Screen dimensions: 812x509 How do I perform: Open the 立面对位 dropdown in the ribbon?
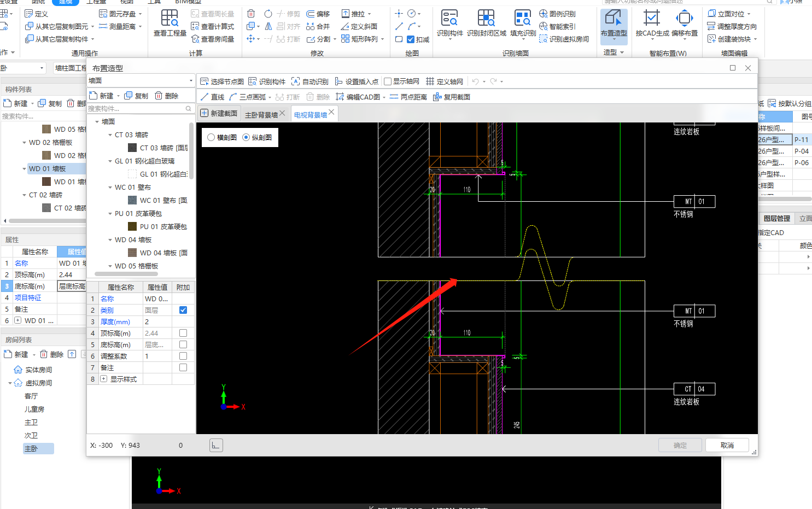coord(749,14)
